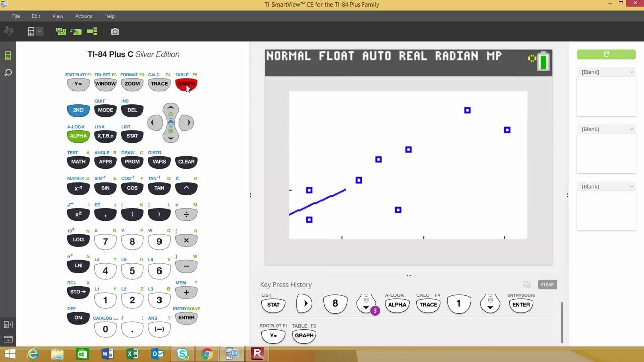Toggle the blue 2ND key
The image size is (644, 362).
click(78, 110)
